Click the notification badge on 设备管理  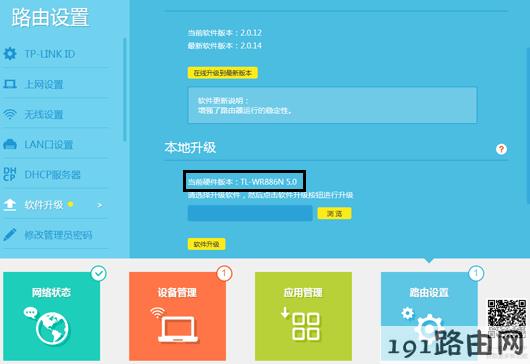224,273
